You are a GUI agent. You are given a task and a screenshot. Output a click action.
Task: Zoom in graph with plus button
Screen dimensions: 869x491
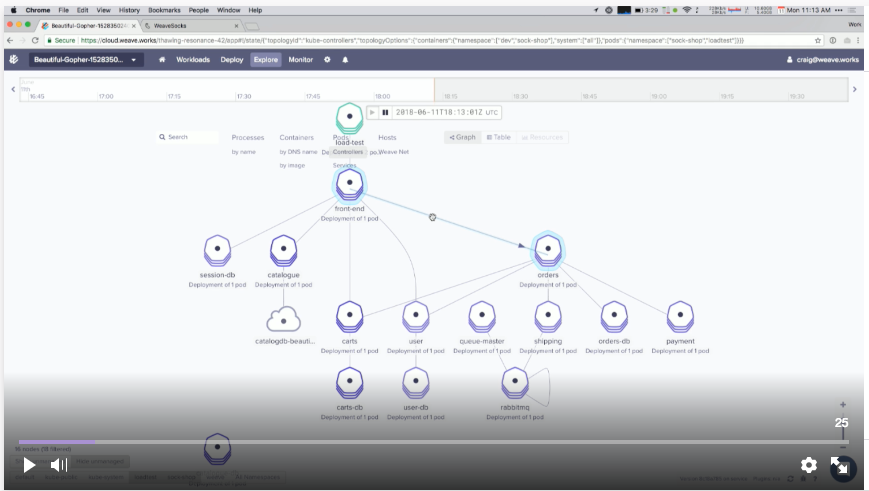[842, 405]
